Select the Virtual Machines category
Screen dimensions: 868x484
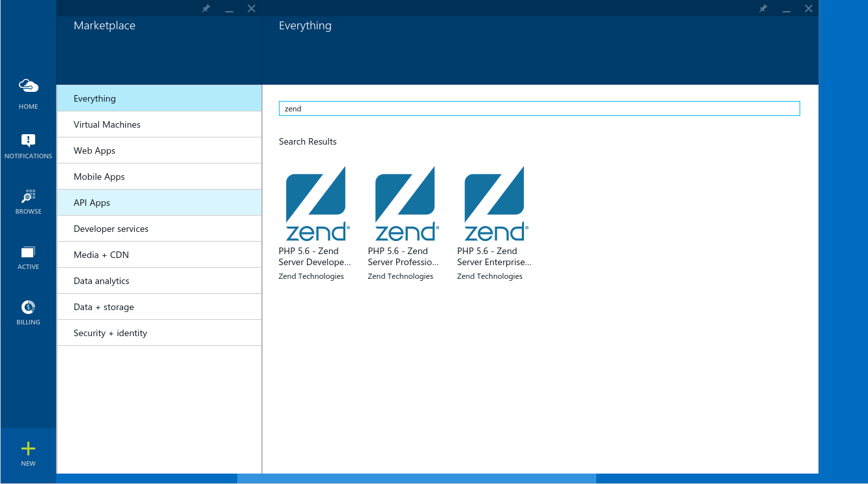pyautogui.click(x=159, y=124)
